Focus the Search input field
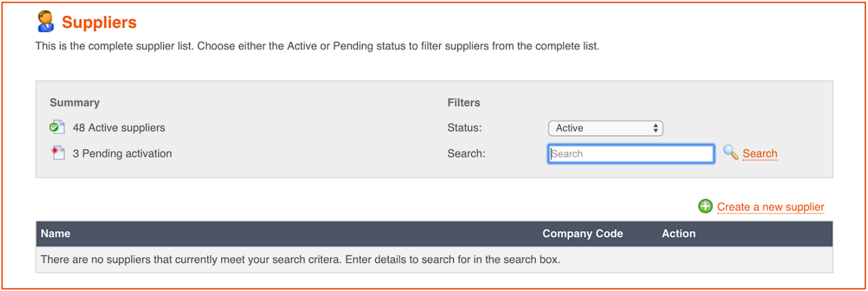 point(631,153)
